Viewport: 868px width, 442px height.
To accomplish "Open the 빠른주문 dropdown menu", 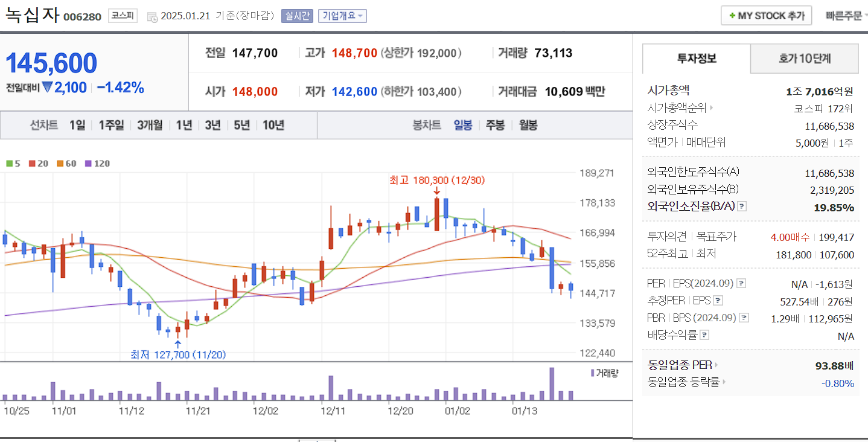I will (x=844, y=14).
